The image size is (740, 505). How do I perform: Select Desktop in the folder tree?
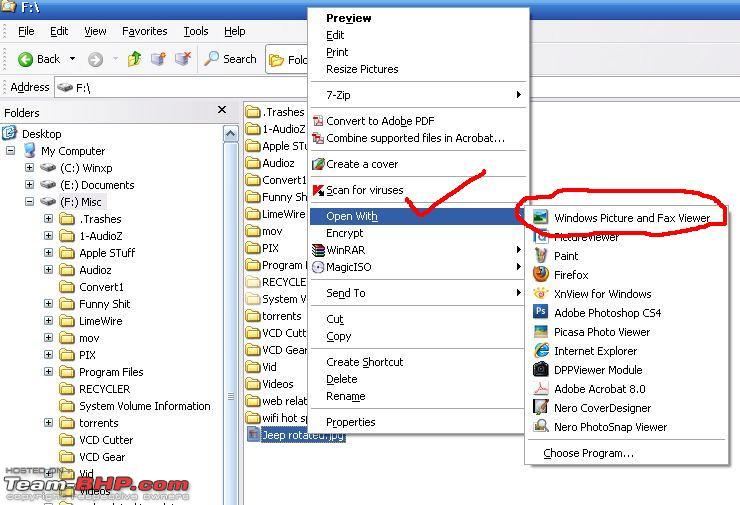coord(42,134)
